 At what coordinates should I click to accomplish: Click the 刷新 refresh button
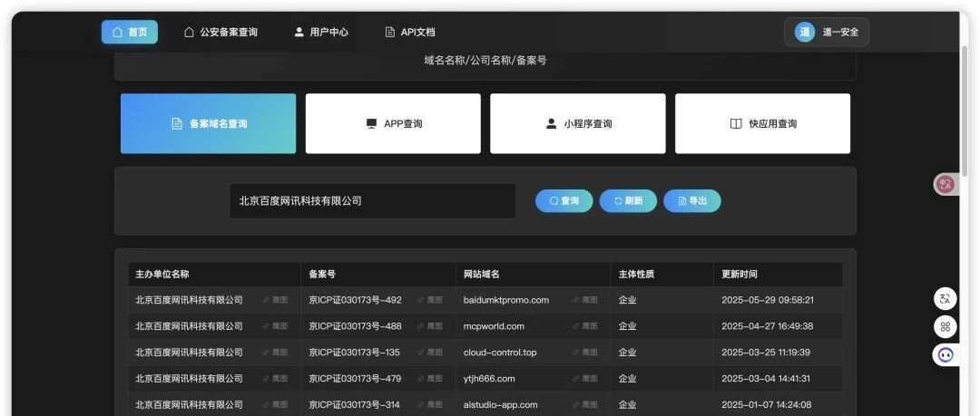[628, 201]
